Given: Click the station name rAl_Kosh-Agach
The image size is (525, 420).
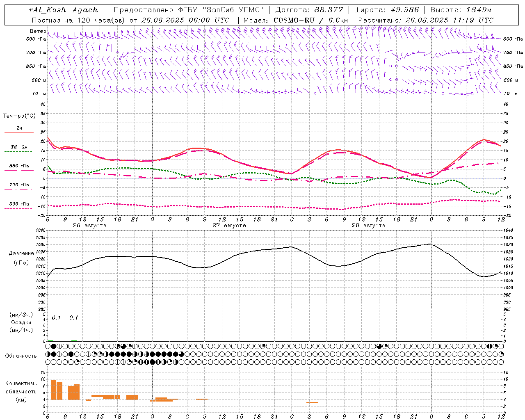Looking at the screenshot, I should click(x=64, y=10).
